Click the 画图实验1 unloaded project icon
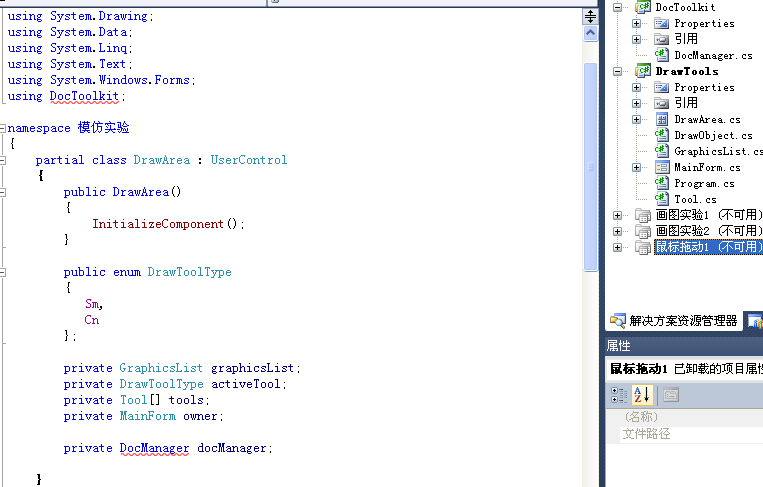The width and height of the screenshot is (763, 487). point(643,215)
